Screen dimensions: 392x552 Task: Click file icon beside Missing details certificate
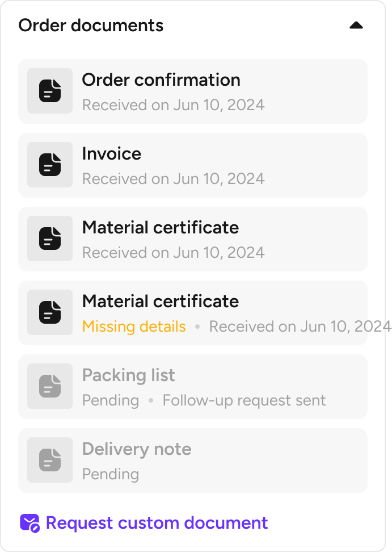(x=50, y=312)
